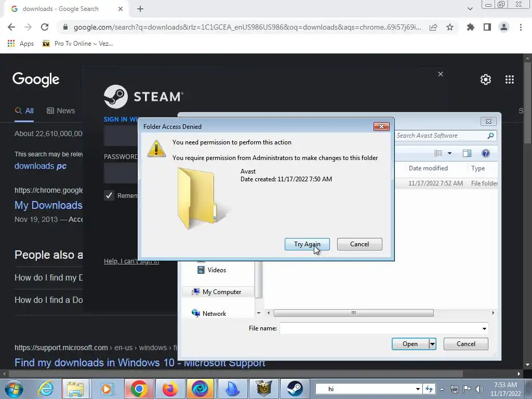Launch Internet Explorer from taskbar
This screenshot has width=532, height=399.
click(45, 389)
